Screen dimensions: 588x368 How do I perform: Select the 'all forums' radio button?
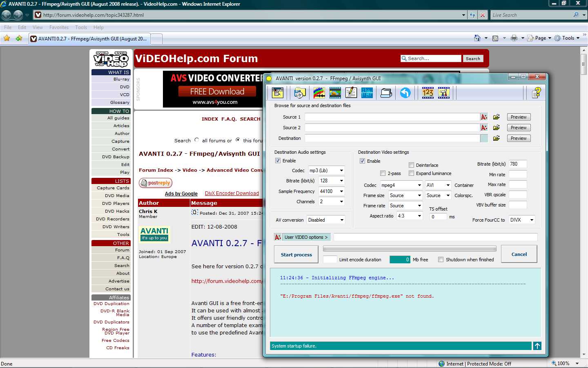(x=197, y=140)
